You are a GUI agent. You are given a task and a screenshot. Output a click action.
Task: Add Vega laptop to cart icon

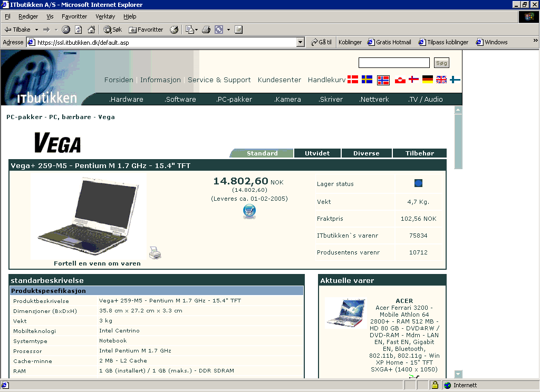pyautogui.click(x=249, y=211)
